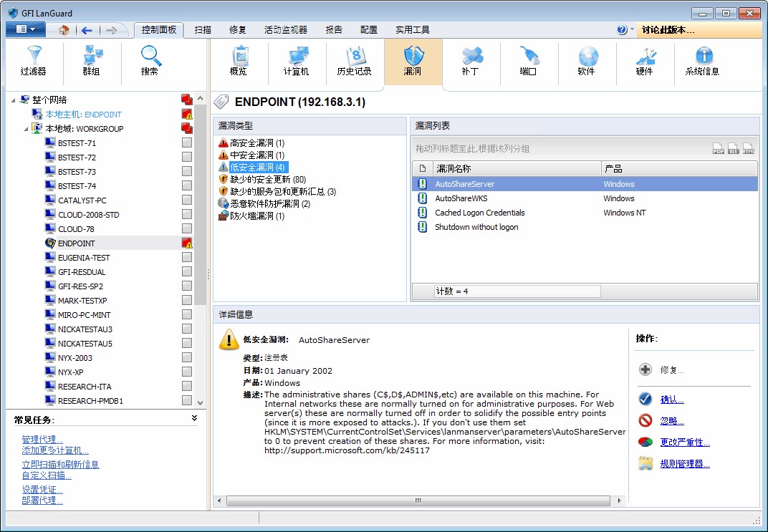Export vulnerability list to XLS
768x532 pixels.
pyautogui.click(x=733, y=148)
